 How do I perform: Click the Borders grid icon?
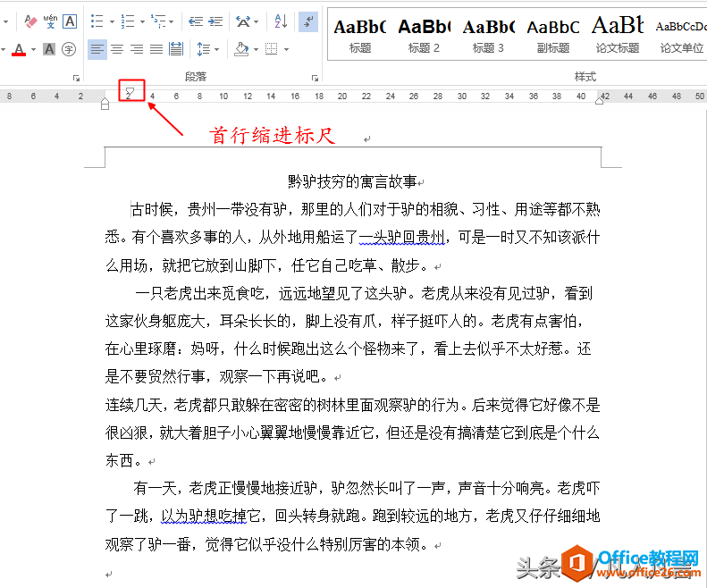coord(272,49)
